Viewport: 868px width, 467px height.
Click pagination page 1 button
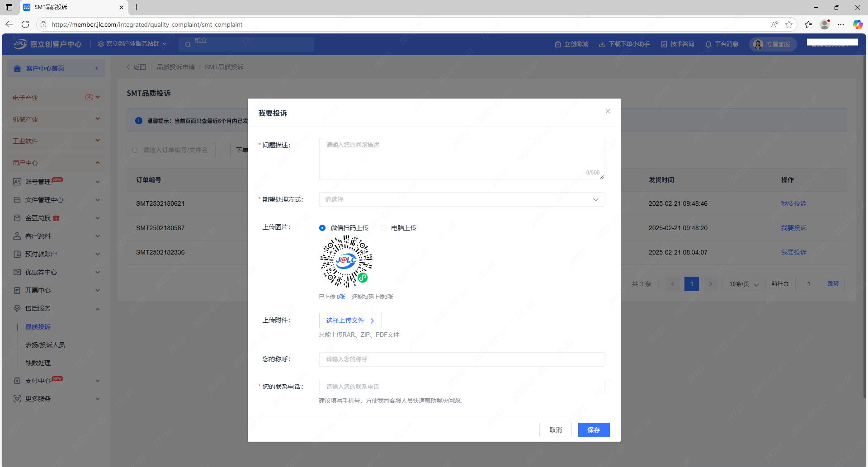click(692, 284)
